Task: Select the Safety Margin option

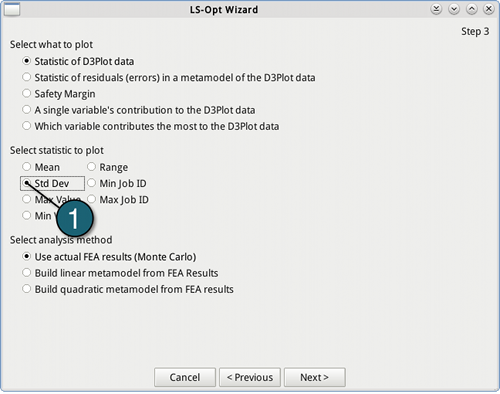Action: click(59, 94)
